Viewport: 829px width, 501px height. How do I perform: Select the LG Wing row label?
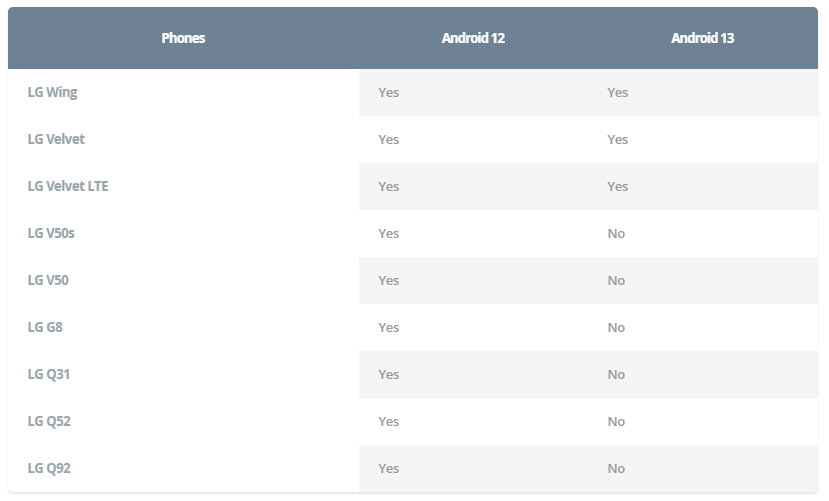coord(52,92)
